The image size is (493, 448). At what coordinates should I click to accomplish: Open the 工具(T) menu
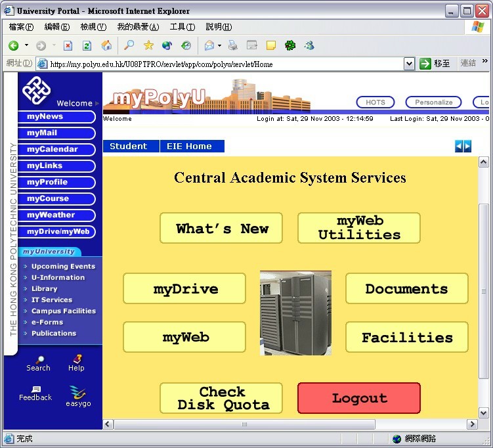tap(182, 27)
